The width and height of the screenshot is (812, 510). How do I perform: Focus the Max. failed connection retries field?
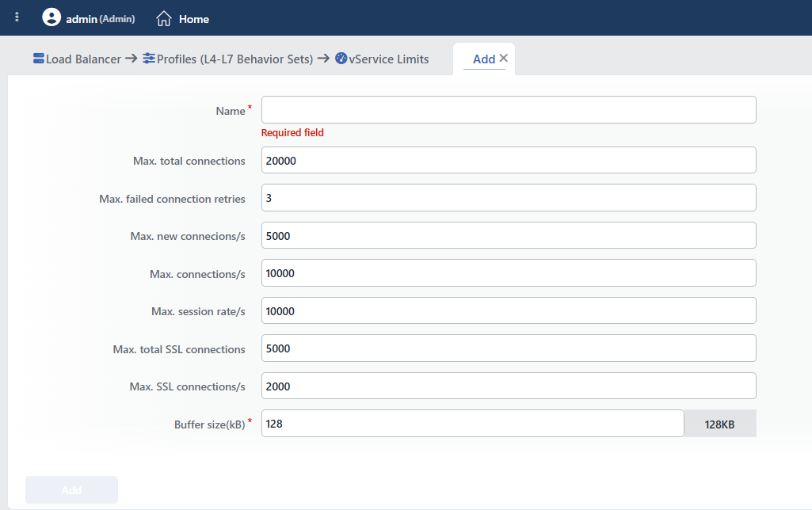pos(509,198)
